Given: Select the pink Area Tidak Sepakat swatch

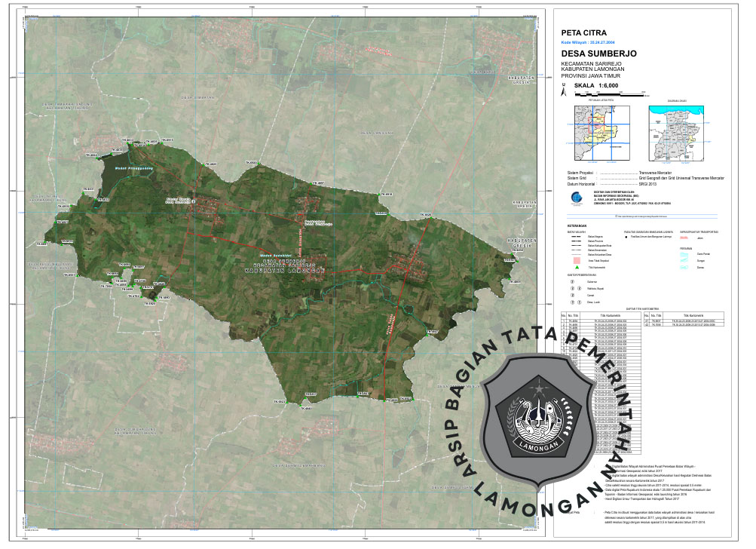Looking at the screenshot, I should pyautogui.click(x=577, y=259).
